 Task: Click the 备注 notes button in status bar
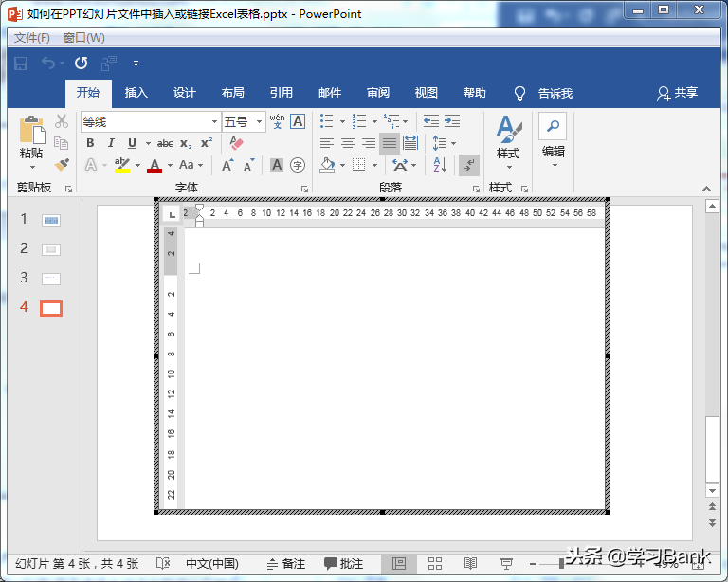[286, 563]
